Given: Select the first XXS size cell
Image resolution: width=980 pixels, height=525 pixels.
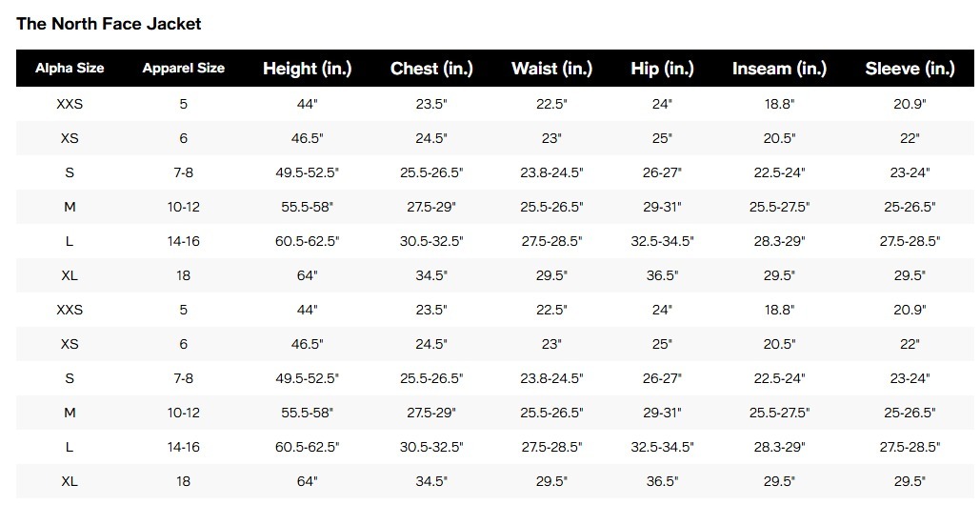Looking at the screenshot, I should tap(70, 104).
